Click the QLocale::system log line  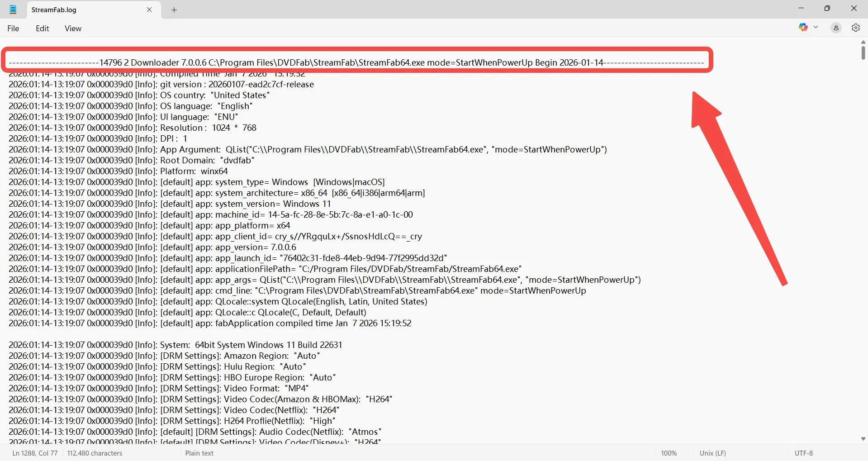click(218, 302)
